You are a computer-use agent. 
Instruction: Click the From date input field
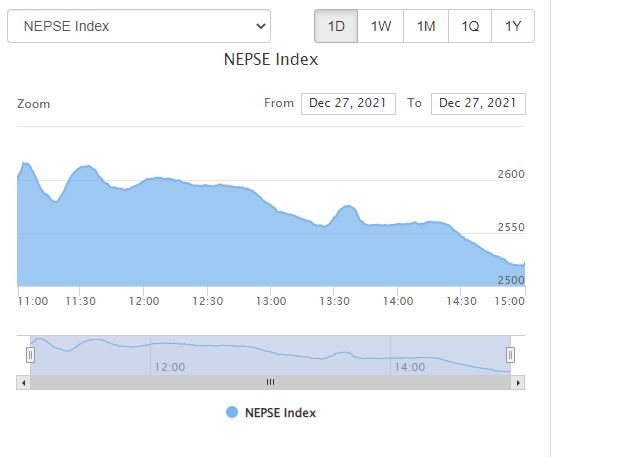[x=349, y=103]
